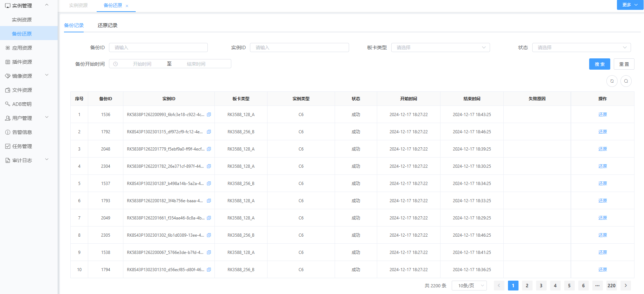The image size is (644, 294).
Task: Copy instance ID of backup 1792
Action: coord(209,132)
